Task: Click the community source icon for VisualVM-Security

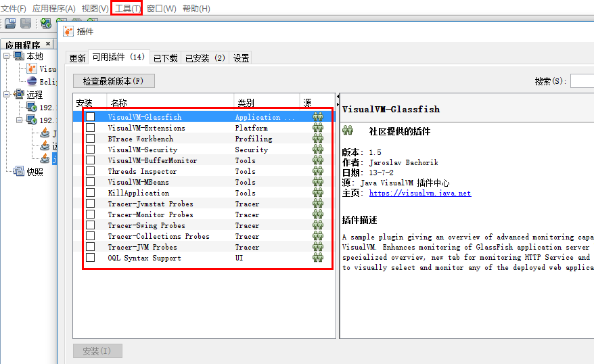Action: [x=318, y=150]
